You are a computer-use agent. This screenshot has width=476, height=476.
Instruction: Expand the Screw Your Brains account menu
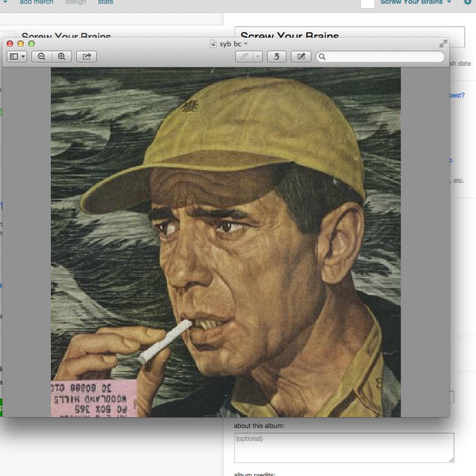pos(415,3)
